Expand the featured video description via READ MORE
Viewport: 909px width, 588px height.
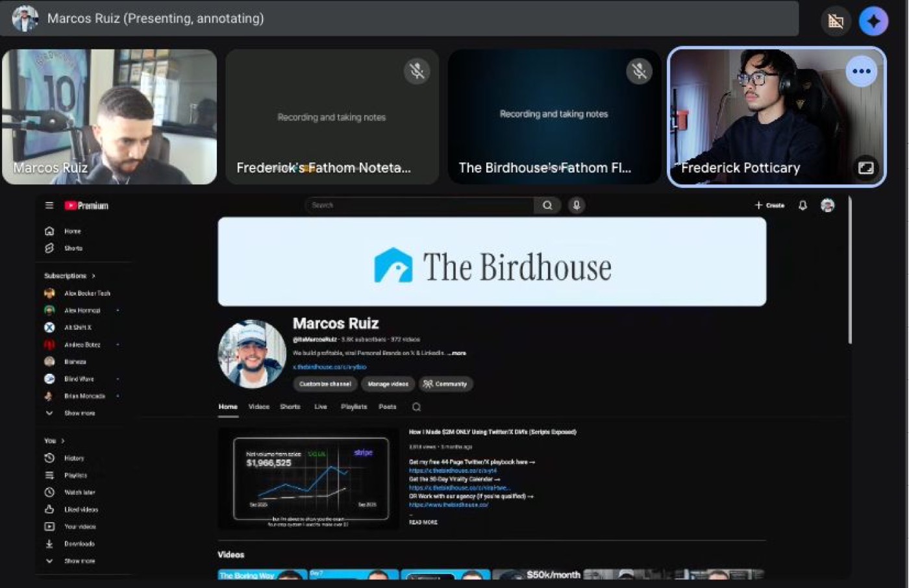423,522
